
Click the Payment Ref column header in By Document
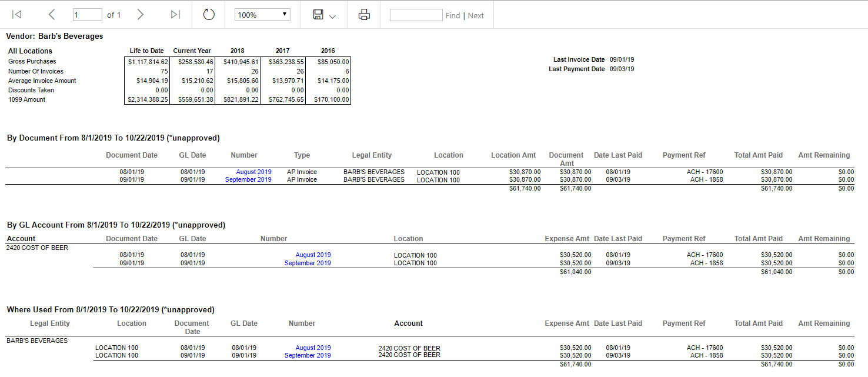point(684,155)
